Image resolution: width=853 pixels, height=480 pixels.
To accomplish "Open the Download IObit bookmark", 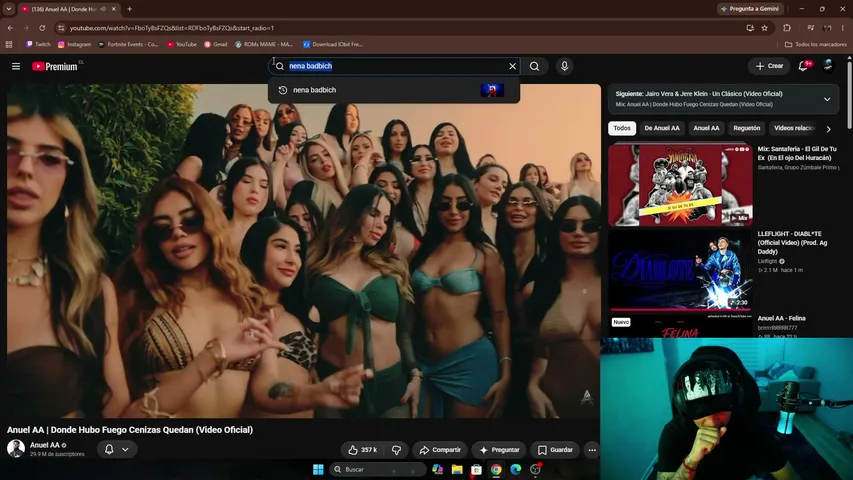I will coord(332,44).
